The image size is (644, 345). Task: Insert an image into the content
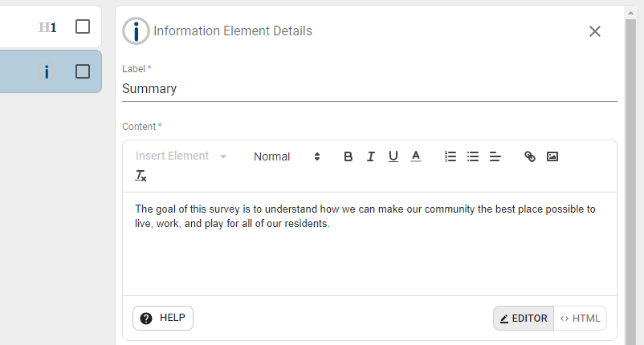(552, 156)
